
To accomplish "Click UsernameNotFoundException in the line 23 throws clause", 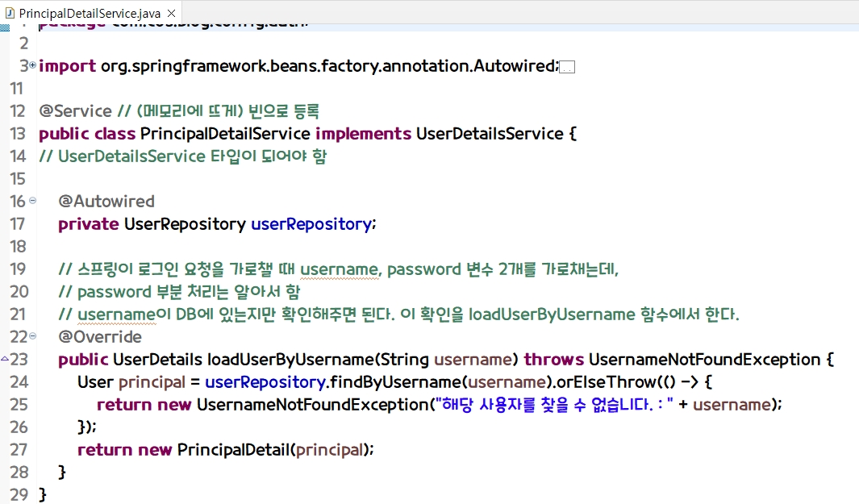I will click(704, 360).
